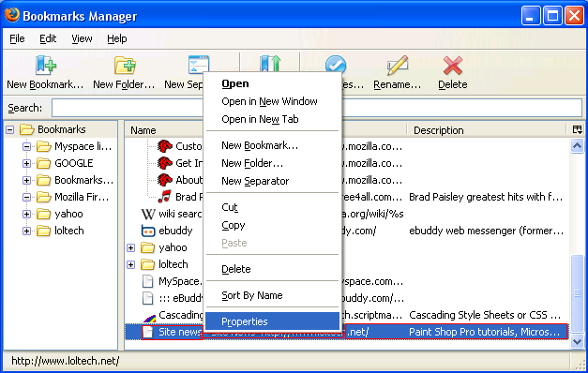Click the column picker icon beside Description
588x373 pixels.
[x=577, y=129]
